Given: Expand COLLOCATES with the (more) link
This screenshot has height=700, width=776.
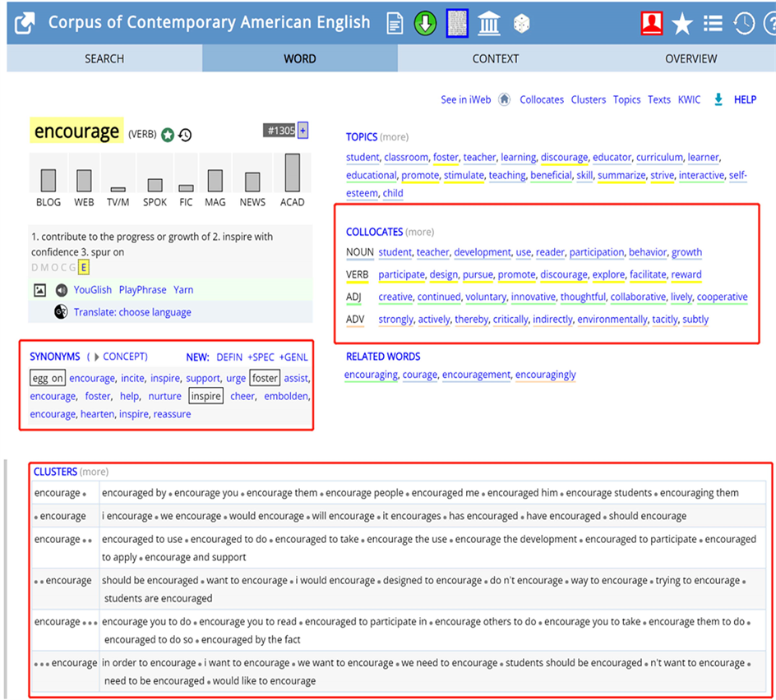Looking at the screenshot, I should click(x=420, y=233).
